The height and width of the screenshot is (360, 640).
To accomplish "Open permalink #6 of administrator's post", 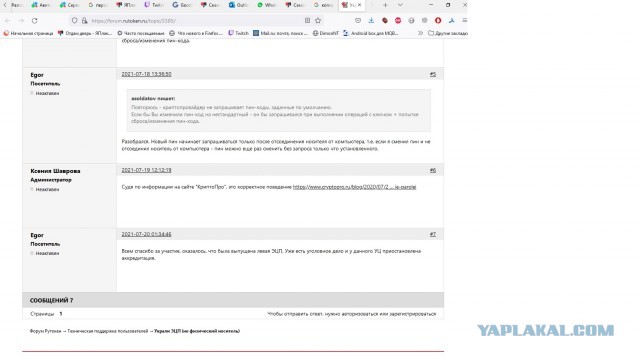I will coord(433,170).
